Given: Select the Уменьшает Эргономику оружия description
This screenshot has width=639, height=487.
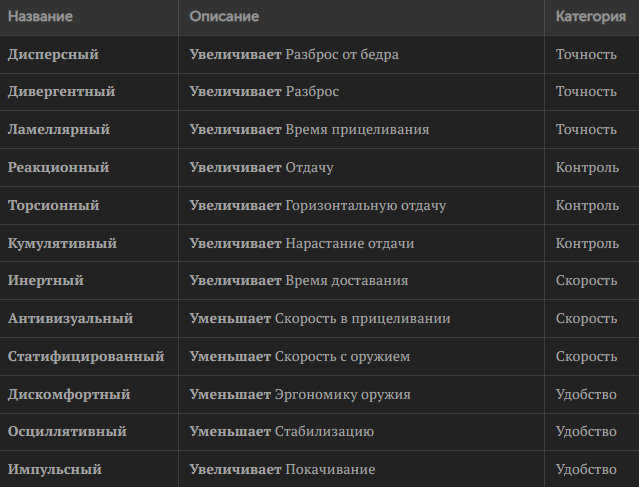Looking at the screenshot, I should coord(300,395).
